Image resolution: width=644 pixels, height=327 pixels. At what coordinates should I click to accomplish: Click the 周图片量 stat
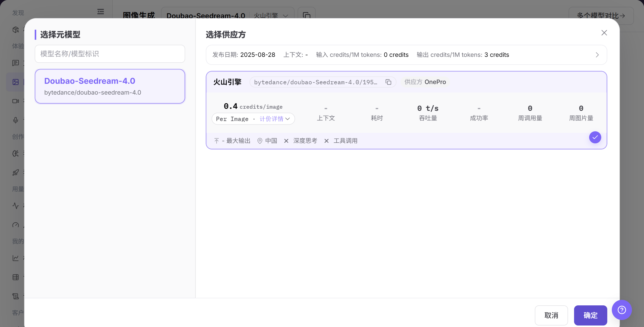point(581,113)
